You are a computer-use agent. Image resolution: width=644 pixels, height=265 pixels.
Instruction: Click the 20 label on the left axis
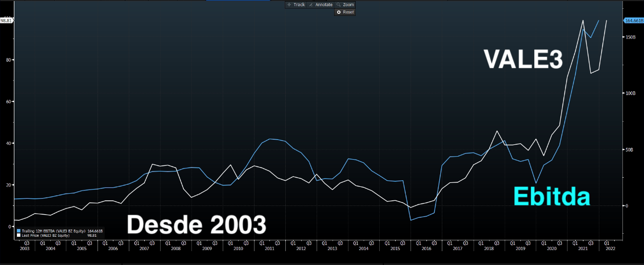(x=9, y=185)
